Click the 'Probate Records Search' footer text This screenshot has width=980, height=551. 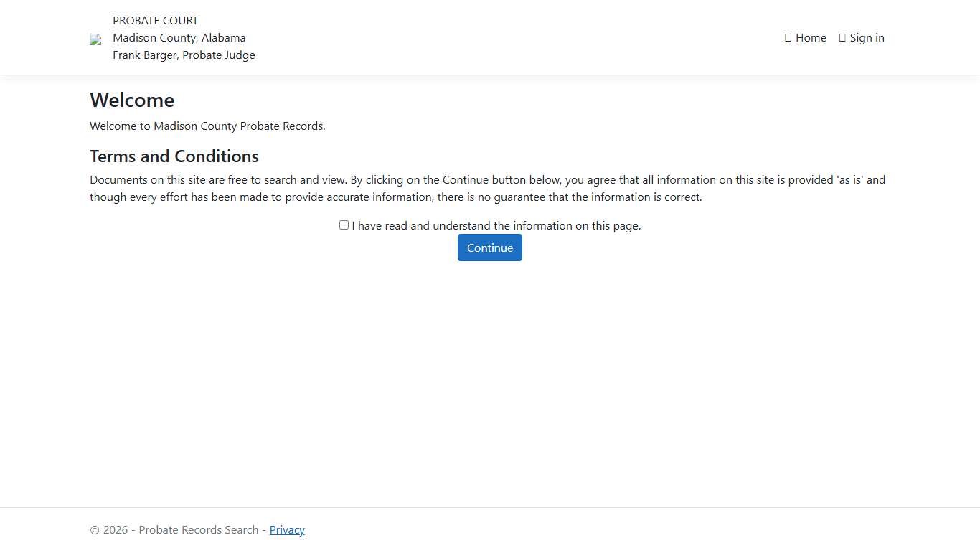pyautogui.click(x=199, y=529)
